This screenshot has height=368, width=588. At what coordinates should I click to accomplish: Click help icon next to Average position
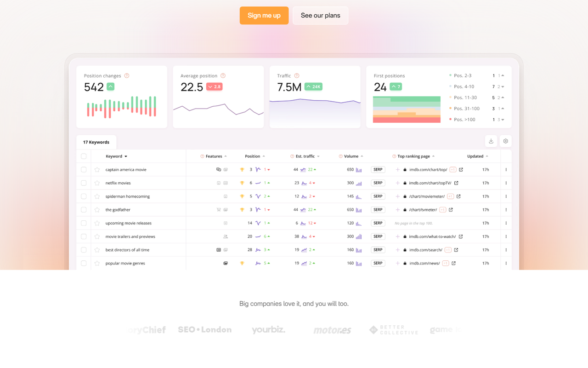click(x=223, y=76)
